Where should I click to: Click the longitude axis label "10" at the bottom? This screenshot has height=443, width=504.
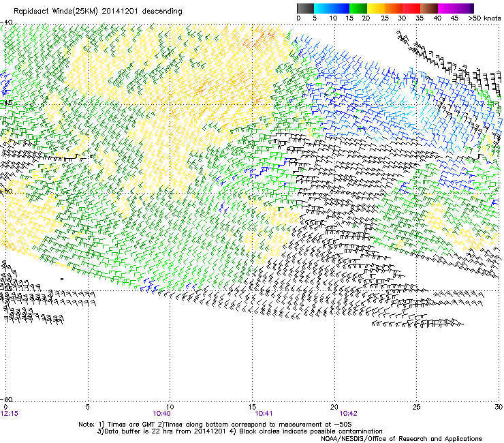point(170,407)
